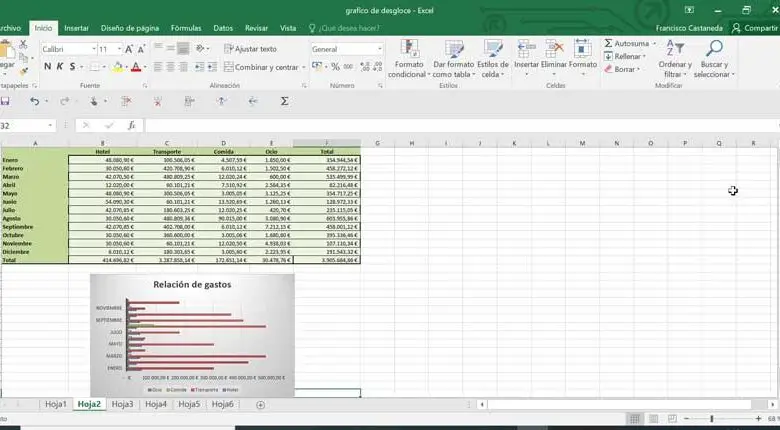
Task: Open the Hoja1 sheet tab
Action: click(56, 404)
